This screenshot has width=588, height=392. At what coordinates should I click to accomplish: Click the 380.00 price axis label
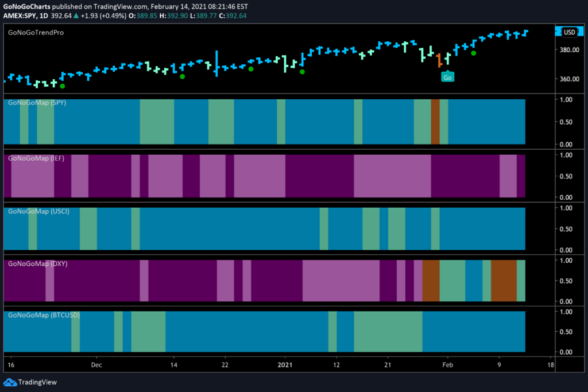coord(569,50)
